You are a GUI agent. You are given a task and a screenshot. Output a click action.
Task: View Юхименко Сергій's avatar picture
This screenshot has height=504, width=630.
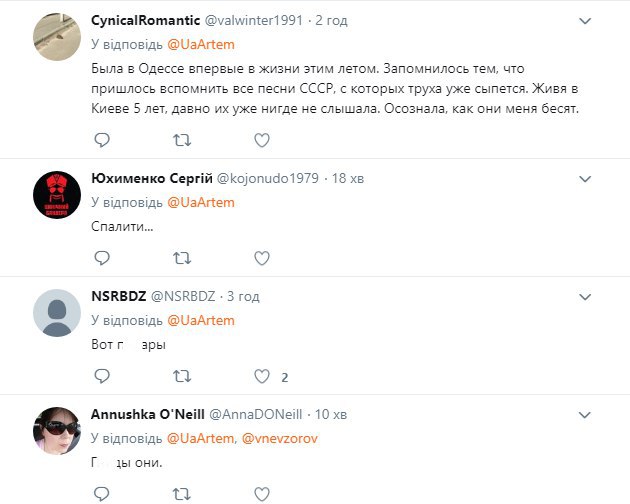[57, 195]
